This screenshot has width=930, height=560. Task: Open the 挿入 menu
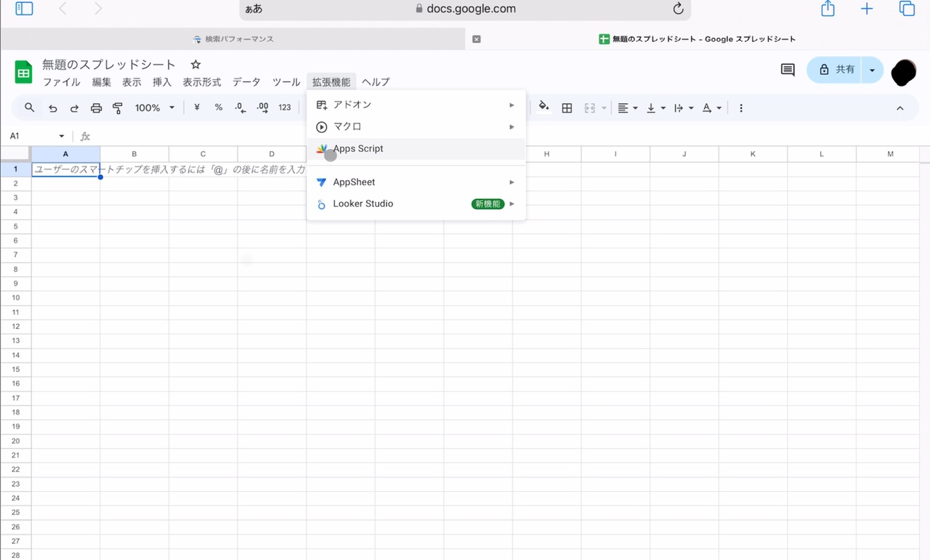point(162,82)
